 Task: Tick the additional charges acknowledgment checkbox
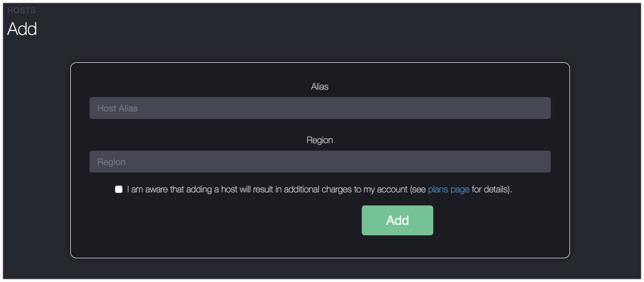pyautogui.click(x=119, y=189)
